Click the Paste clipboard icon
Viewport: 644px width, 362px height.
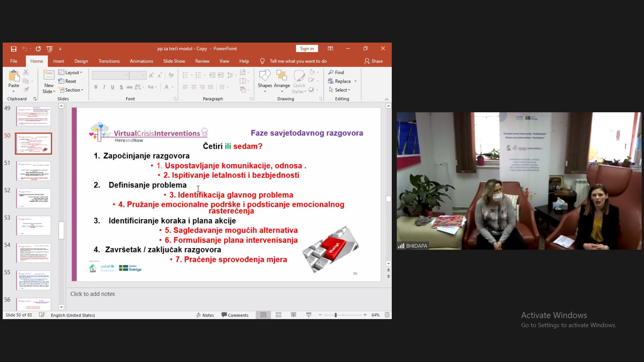[14, 77]
